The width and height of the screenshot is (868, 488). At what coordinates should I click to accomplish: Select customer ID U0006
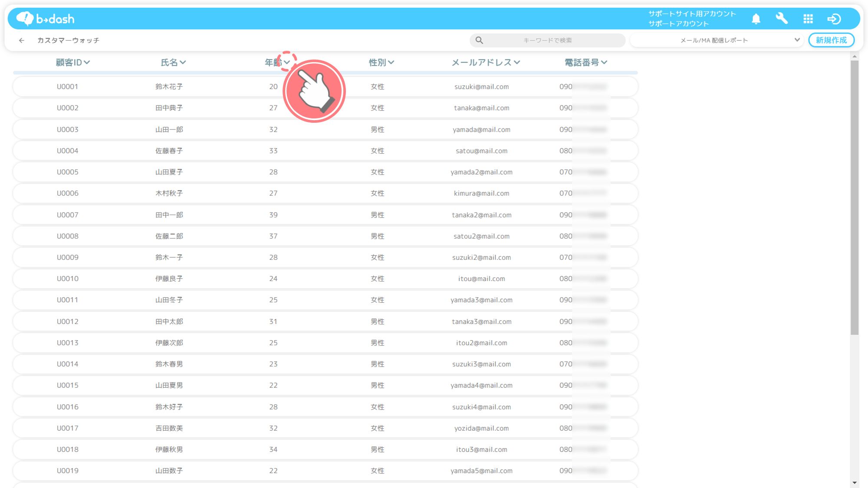pos(68,193)
